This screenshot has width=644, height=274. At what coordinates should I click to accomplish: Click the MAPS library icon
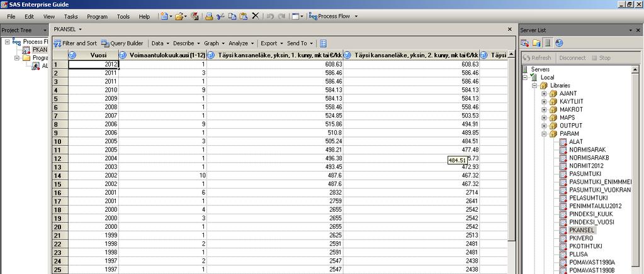[553, 118]
